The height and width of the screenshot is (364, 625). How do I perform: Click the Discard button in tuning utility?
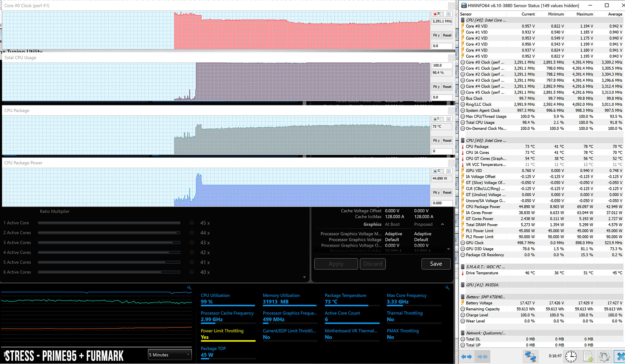pos(372,263)
